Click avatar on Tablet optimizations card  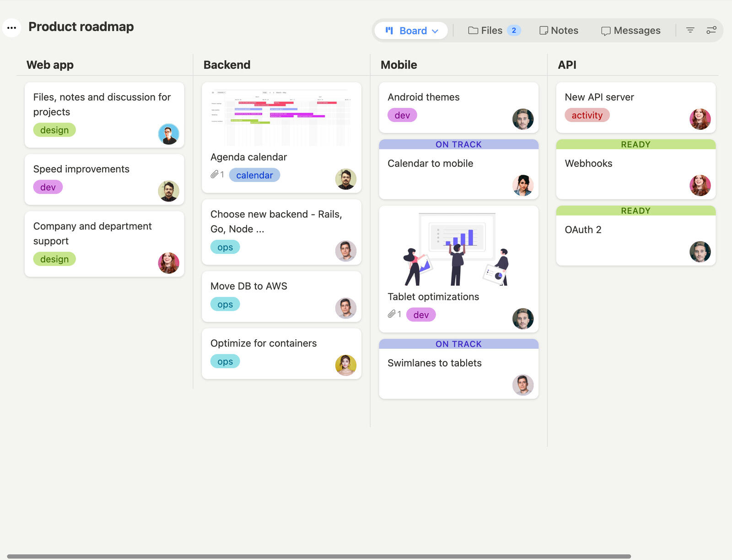(523, 319)
